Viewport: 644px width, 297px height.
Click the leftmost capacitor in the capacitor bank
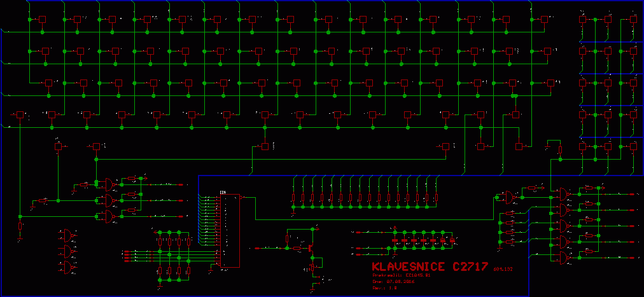pos(395,240)
